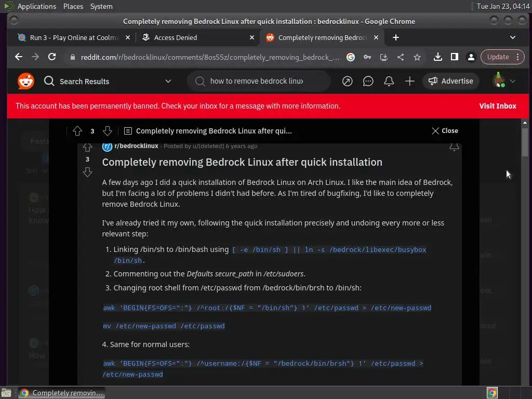Open a new browser tab
This screenshot has width=532, height=399.
(395, 37)
